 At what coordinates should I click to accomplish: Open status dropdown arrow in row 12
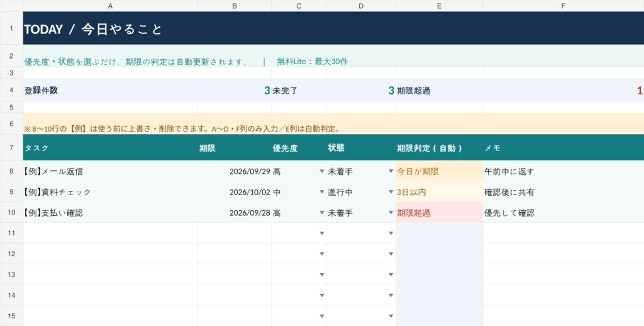click(x=391, y=254)
